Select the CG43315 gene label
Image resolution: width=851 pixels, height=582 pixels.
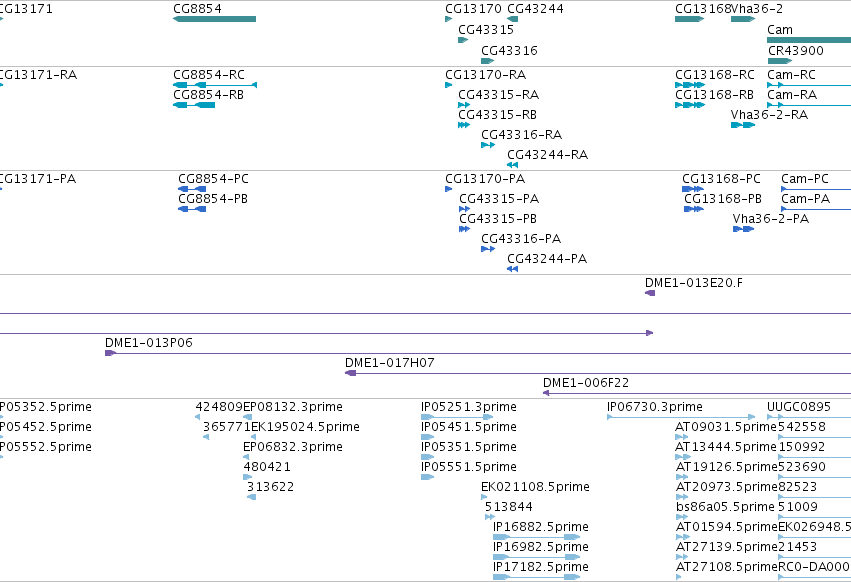point(486,30)
